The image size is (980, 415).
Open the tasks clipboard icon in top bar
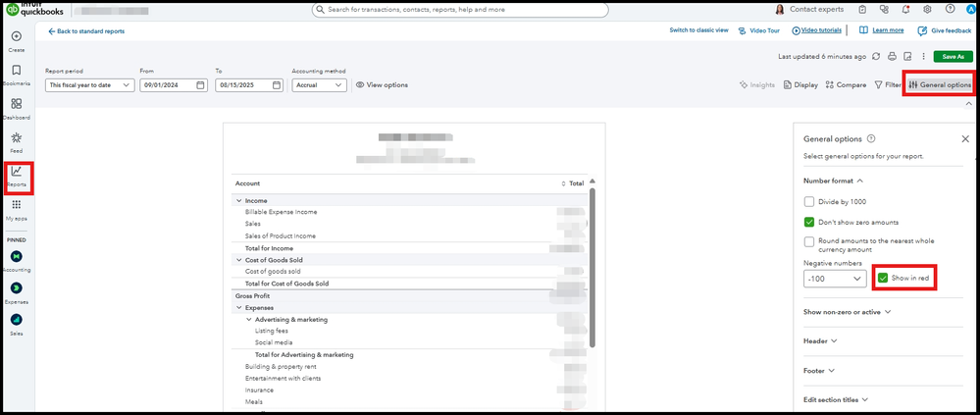pyautogui.click(x=862, y=10)
